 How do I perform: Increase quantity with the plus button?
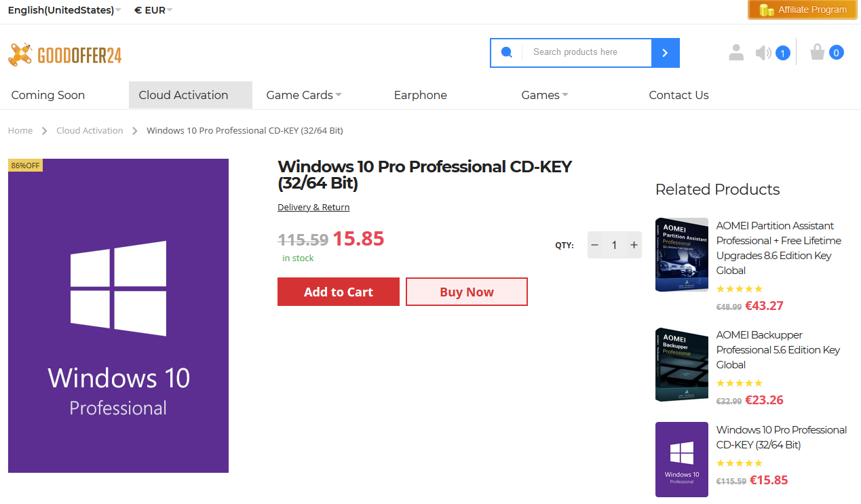634,245
